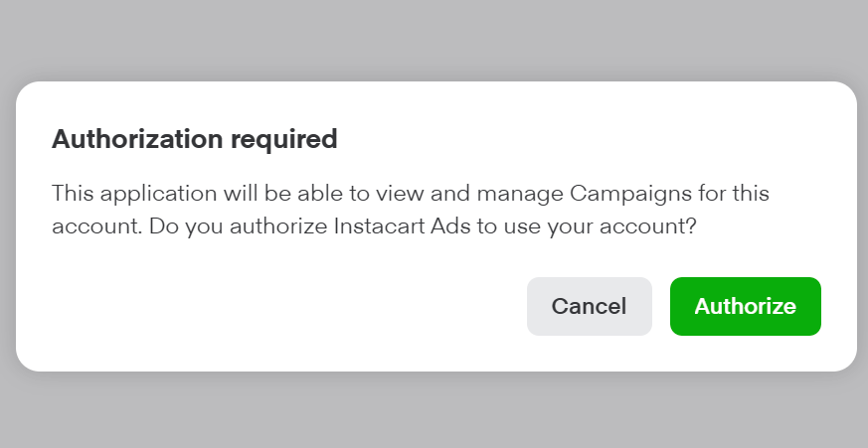Viewport: 868px width, 448px height.
Task: Click the word "Campaigns" in the message
Action: click(x=624, y=193)
